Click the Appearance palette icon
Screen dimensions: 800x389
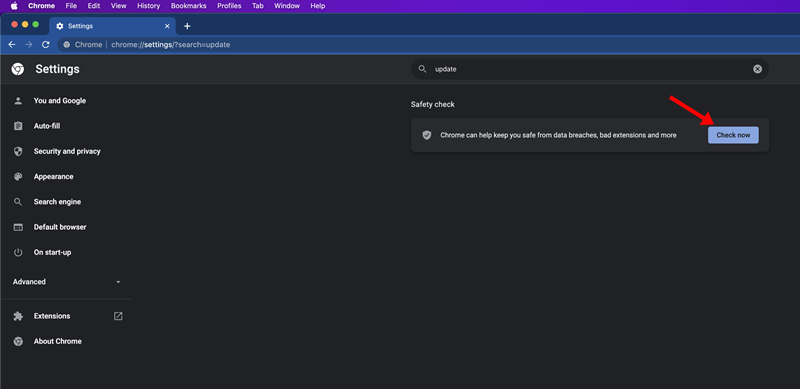(x=18, y=177)
